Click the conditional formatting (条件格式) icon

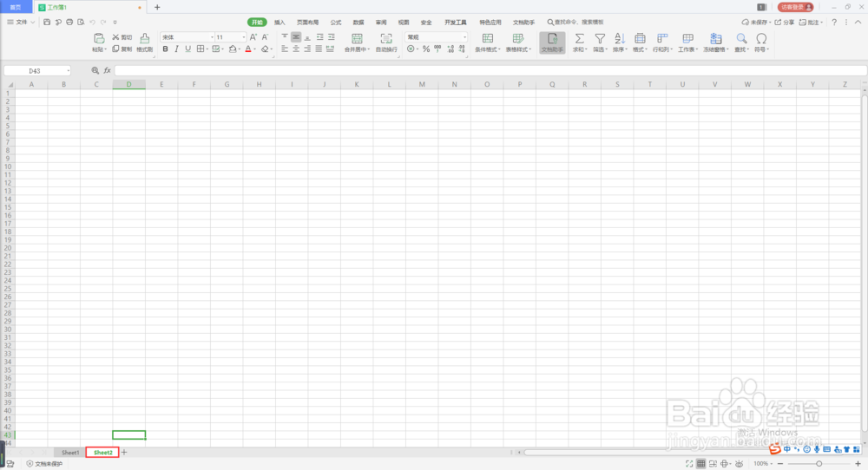coord(488,39)
